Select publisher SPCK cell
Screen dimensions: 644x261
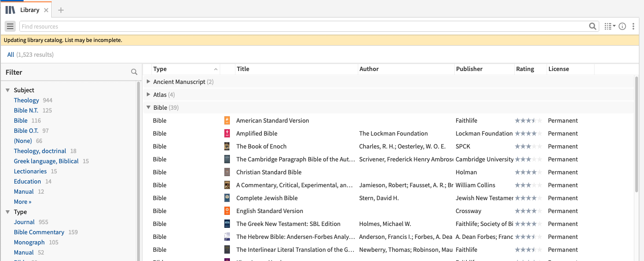point(463,146)
